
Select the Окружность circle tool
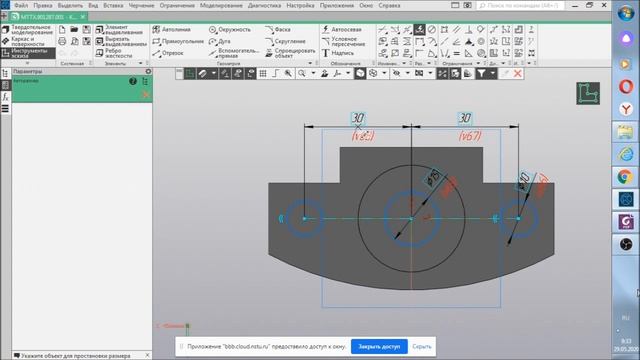(x=230, y=29)
